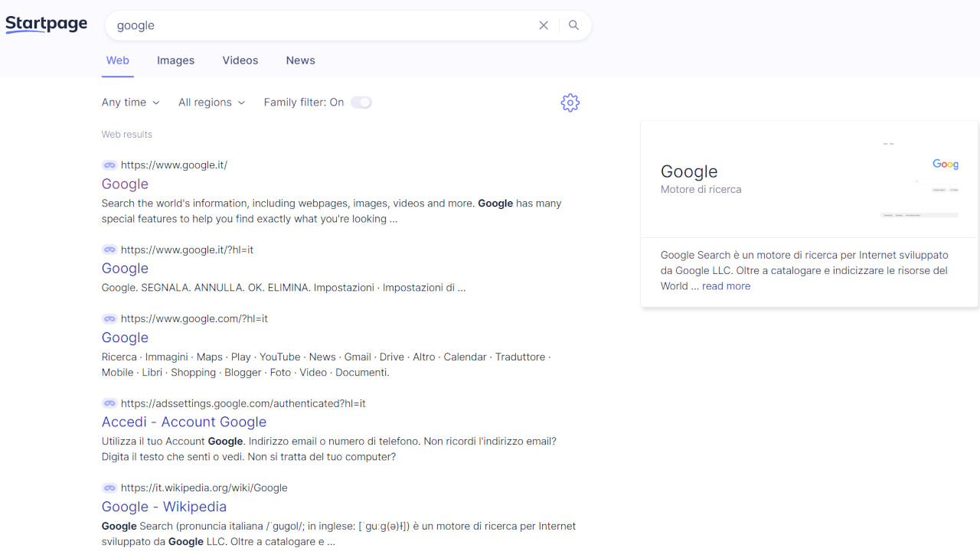Open the Google result for google.com/?hl=it
Image resolution: width=980 pixels, height=551 pixels.
125,337
